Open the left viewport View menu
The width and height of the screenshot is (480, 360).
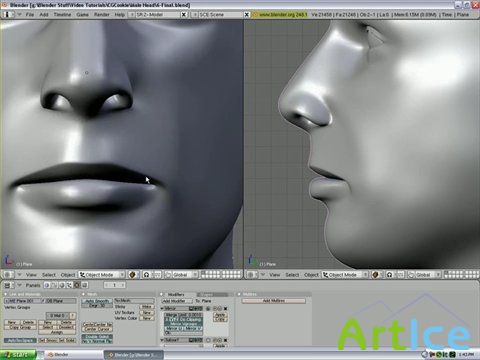click(x=31, y=275)
